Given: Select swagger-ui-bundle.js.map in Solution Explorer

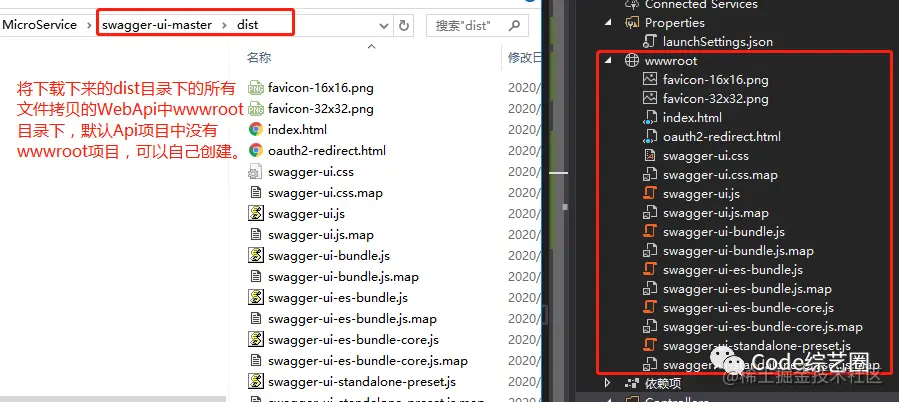Looking at the screenshot, I should point(738,251).
